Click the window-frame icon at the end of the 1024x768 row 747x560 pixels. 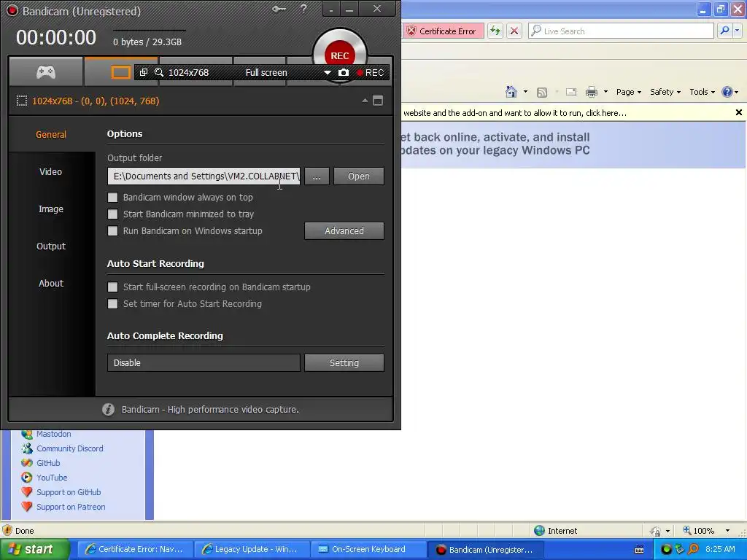coord(378,101)
